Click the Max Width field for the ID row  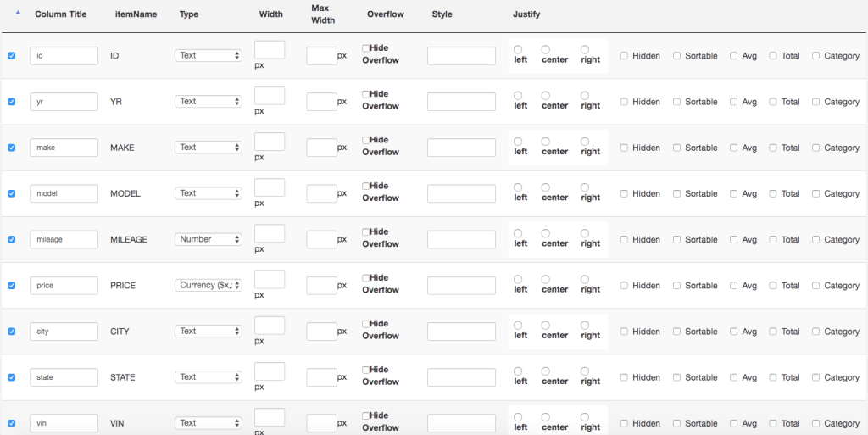click(321, 56)
